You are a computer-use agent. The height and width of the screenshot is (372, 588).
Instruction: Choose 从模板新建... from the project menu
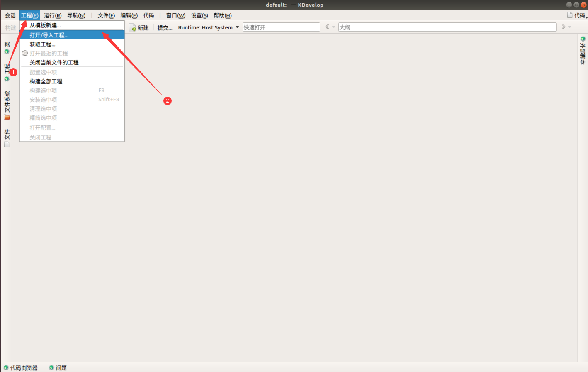72,25
